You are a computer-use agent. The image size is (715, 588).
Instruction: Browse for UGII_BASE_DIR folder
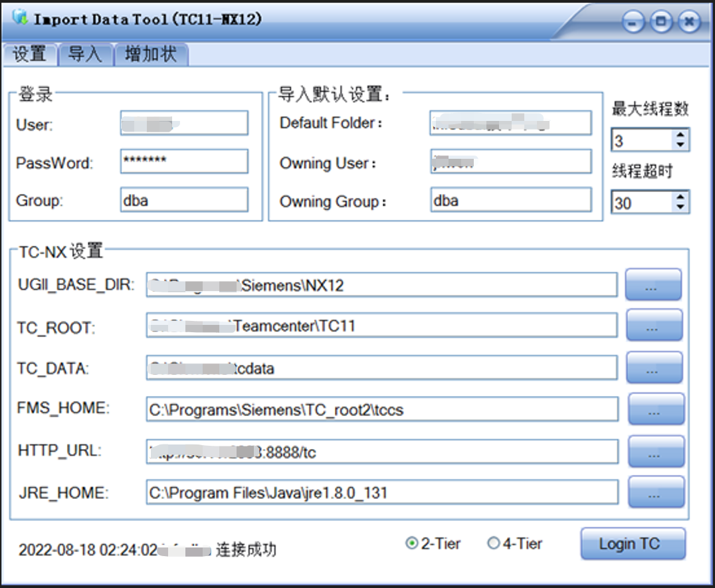653,284
